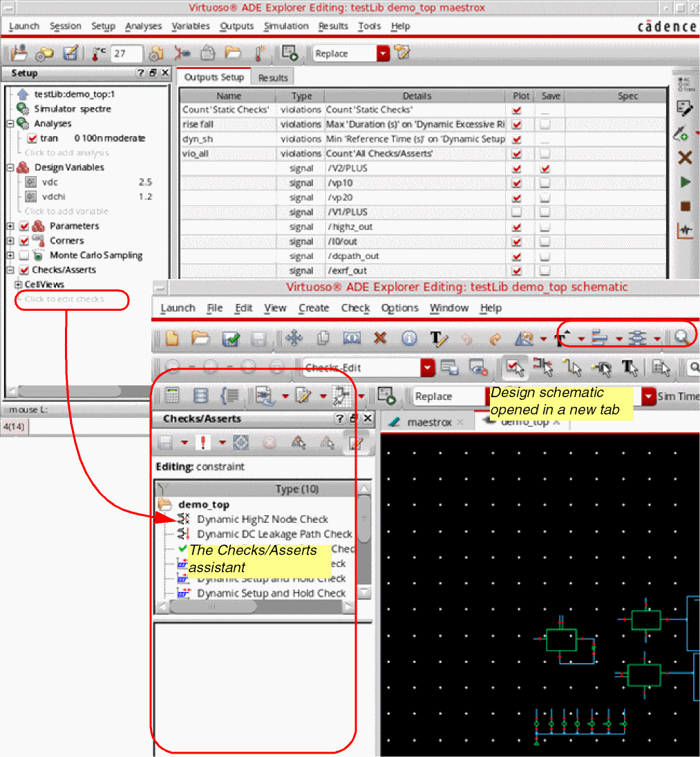700x757 pixels.
Task: Open the Simulation menu in maestrox window
Action: 286,26
